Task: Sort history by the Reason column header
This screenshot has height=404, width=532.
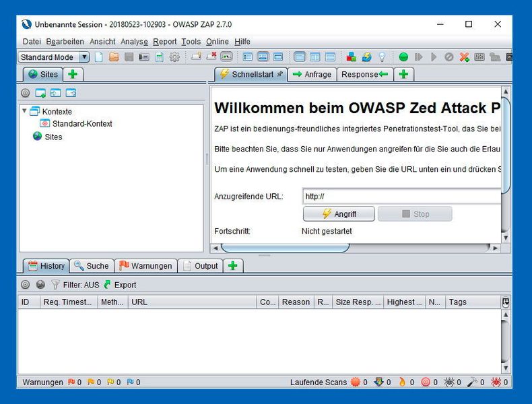Action: (296, 302)
